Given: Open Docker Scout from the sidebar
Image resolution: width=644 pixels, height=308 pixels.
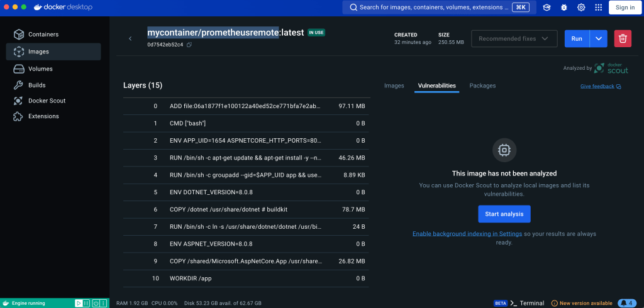Looking at the screenshot, I should tap(53, 101).
